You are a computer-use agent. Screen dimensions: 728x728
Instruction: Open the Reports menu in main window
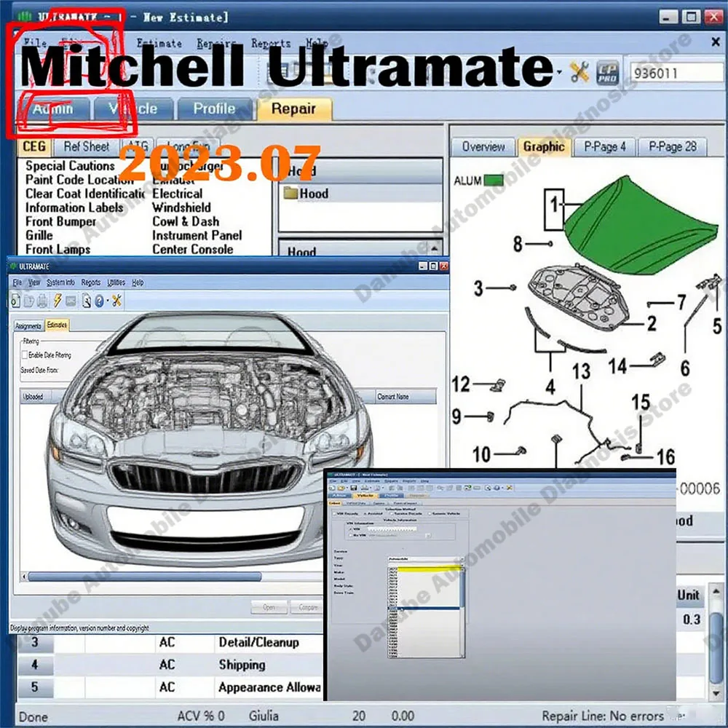271,43
